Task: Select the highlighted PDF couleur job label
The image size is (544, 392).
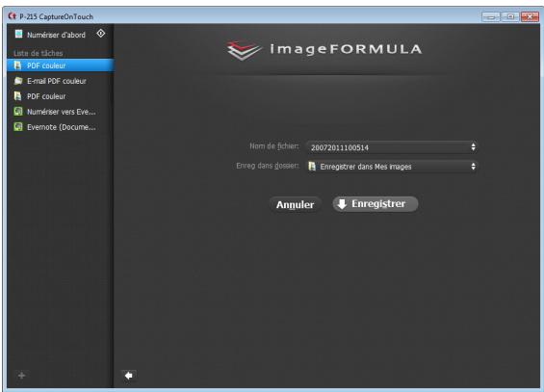Action: click(46, 65)
